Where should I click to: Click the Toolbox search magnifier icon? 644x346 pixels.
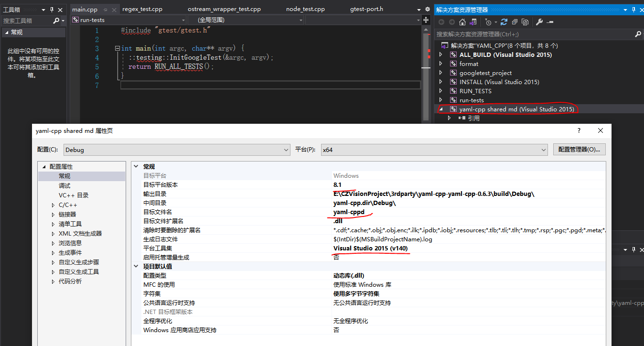click(x=56, y=20)
